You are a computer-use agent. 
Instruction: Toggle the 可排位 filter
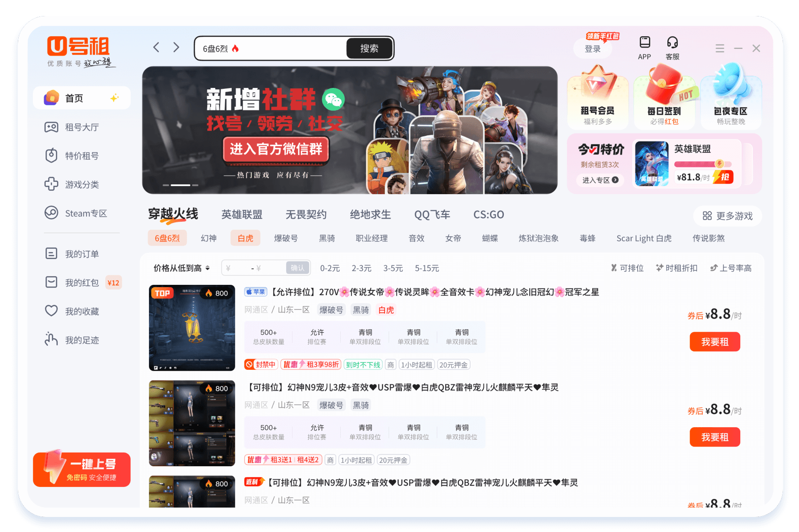pyautogui.click(x=627, y=268)
